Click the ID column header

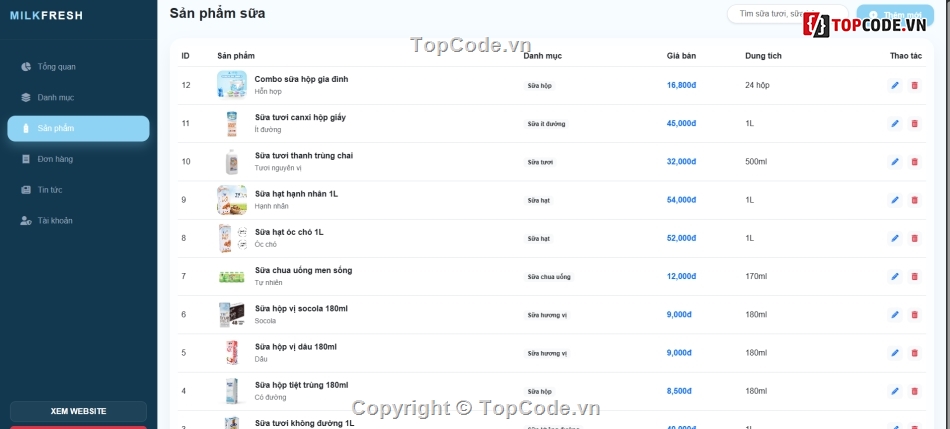[x=185, y=56]
